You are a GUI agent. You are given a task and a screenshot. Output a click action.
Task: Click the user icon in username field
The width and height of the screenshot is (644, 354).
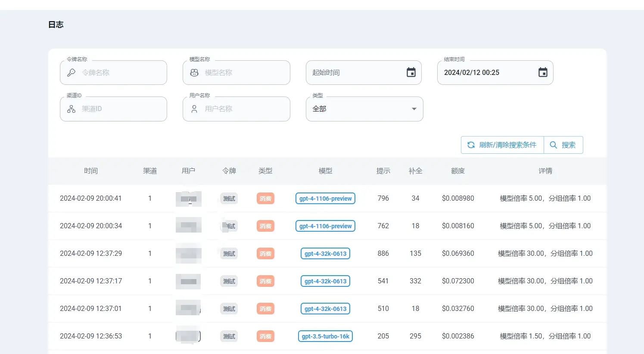click(194, 109)
